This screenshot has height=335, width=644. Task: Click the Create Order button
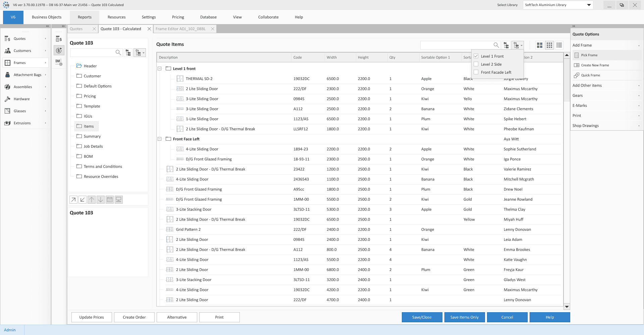[x=134, y=317]
